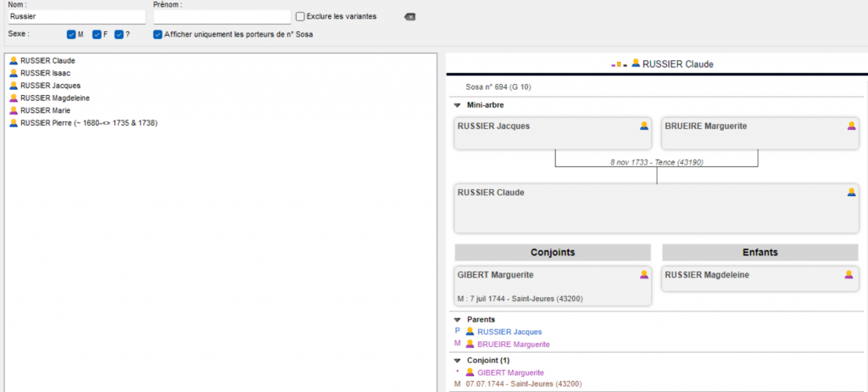Image resolution: width=868 pixels, height=392 pixels.
Task: Click the clear search eraser icon
Action: pos(409,16)
